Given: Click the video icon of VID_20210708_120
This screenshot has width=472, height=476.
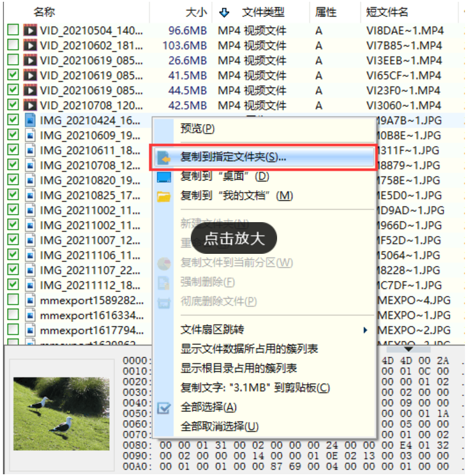Looking at the screenshot, I should coord(30,105).
